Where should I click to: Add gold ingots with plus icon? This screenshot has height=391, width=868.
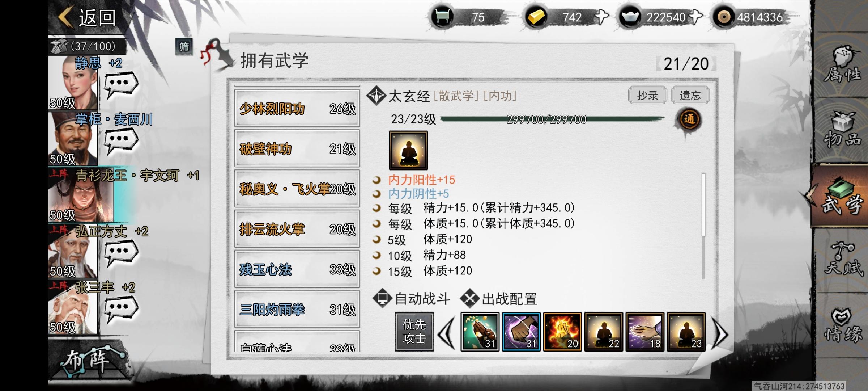601,17
